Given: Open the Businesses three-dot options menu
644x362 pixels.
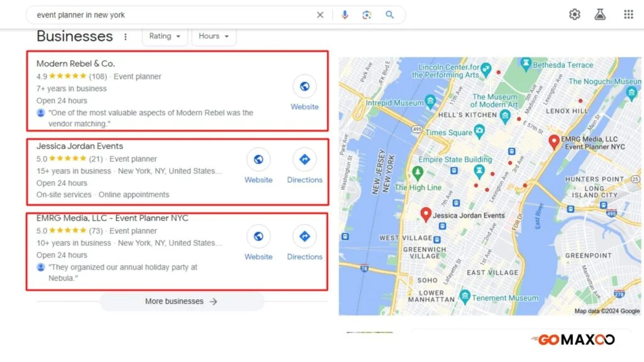Looking at the screenshot, I should [125, 36].
